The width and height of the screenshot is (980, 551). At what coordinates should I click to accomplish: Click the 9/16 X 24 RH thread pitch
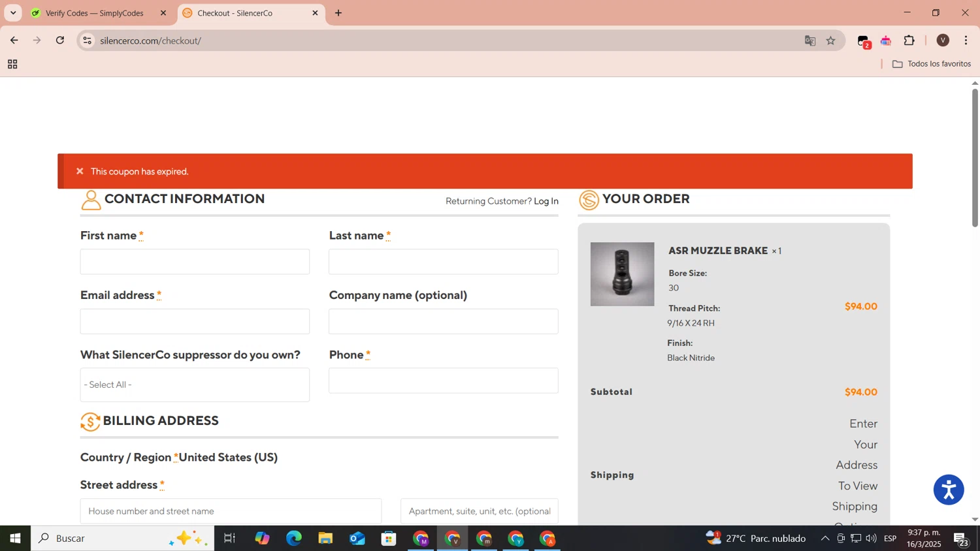691,323
